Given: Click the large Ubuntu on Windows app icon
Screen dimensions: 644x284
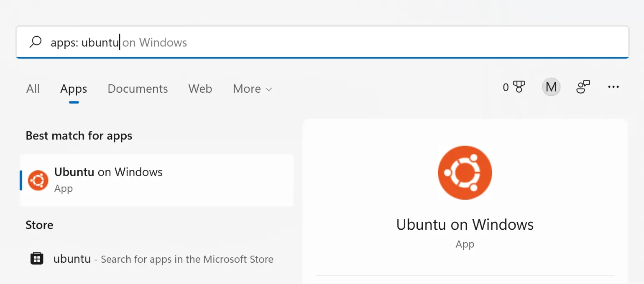Looking at the screenshot, I should (x=465, y=172).
